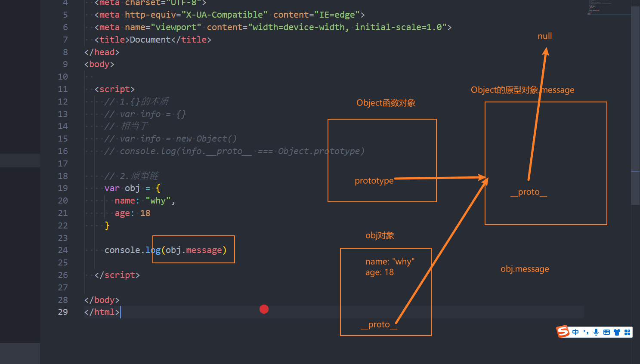Click the opening <script> tag
The image size is (640, 364).
click(114, 89)
